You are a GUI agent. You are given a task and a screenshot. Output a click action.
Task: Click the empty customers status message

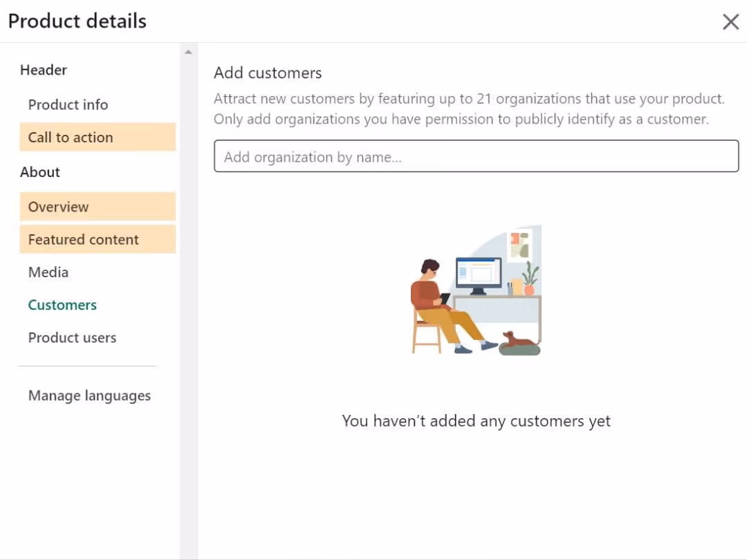point(476,420)
